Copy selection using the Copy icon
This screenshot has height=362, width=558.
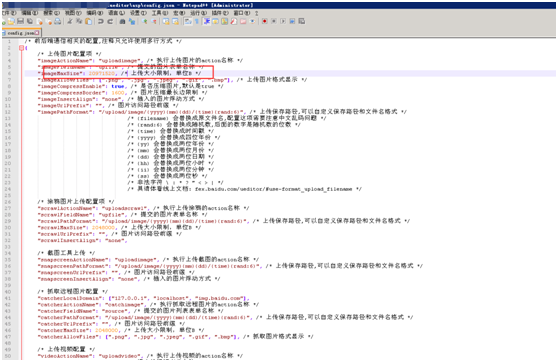(x=79, y=21)
